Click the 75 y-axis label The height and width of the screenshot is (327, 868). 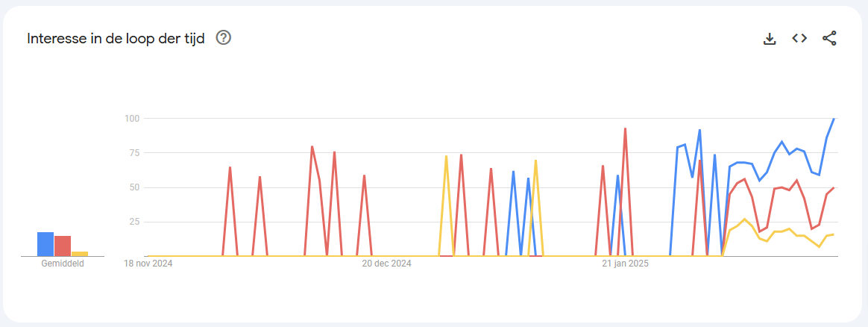(133, 152)
